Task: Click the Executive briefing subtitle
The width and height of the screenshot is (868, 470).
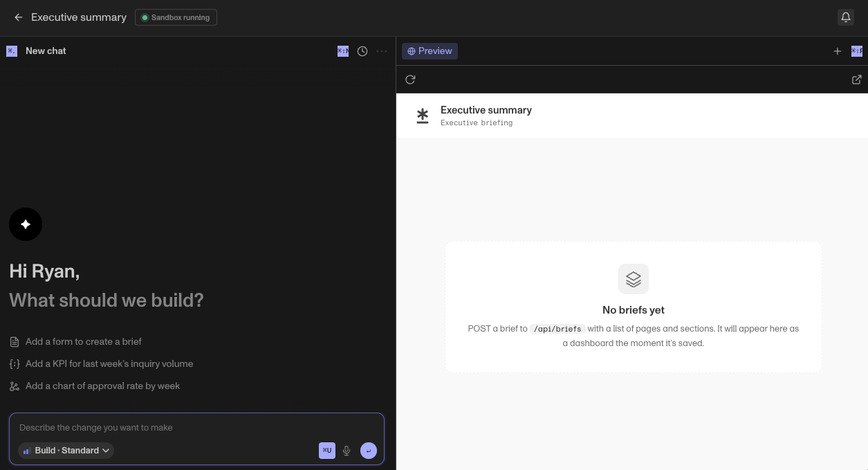Action: [477, 123]
